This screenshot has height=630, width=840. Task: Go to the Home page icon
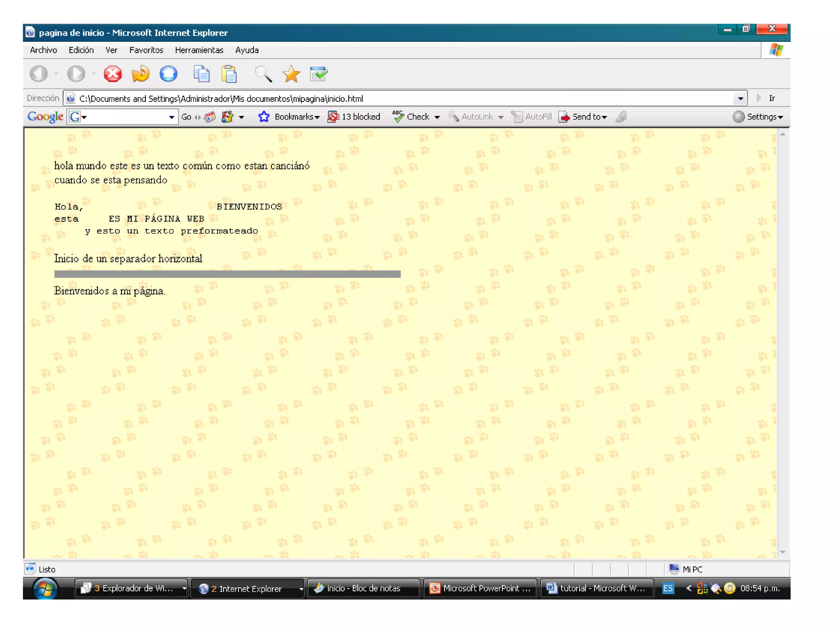pos(168,74)
